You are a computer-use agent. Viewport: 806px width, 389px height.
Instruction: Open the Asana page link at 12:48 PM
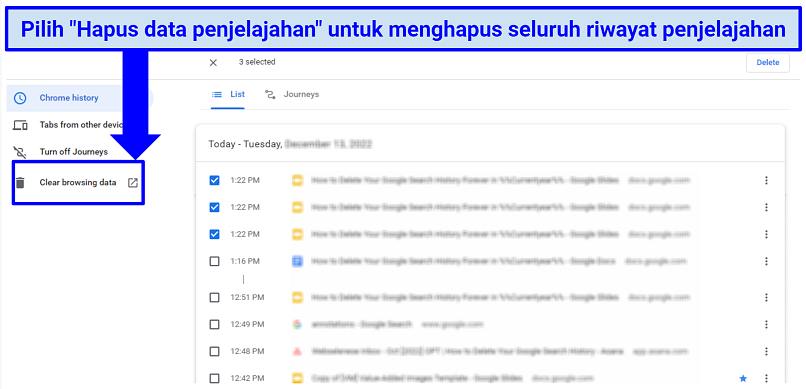point(467,351)
